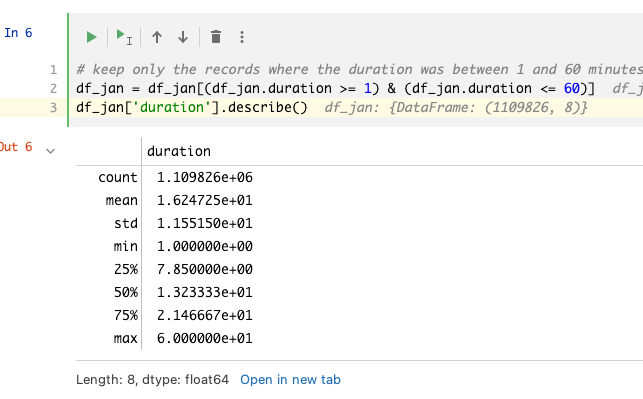The width and height of the screenshot is (643, 399).
Task: Click line number 3 in the gutter
Action: [54, 107]
